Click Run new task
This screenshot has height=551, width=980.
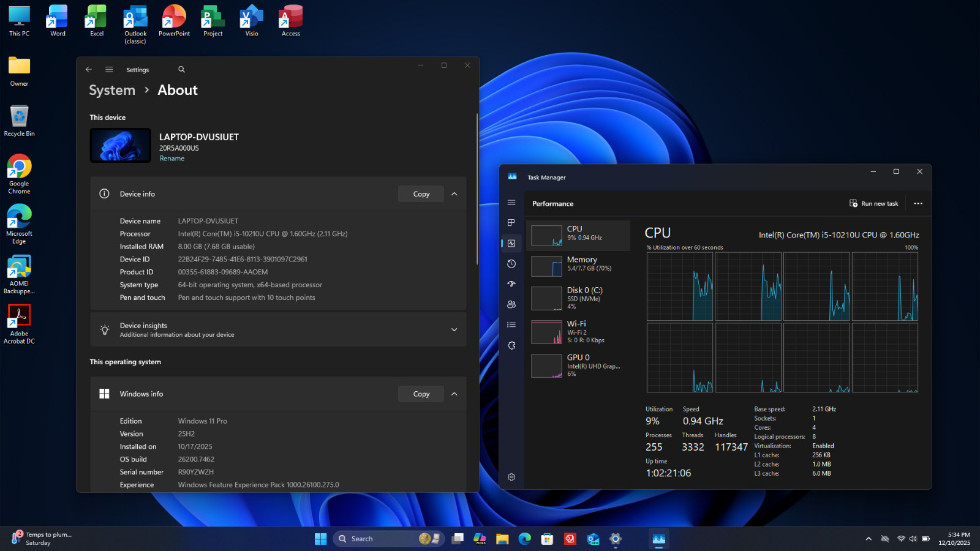pos(873,204)
